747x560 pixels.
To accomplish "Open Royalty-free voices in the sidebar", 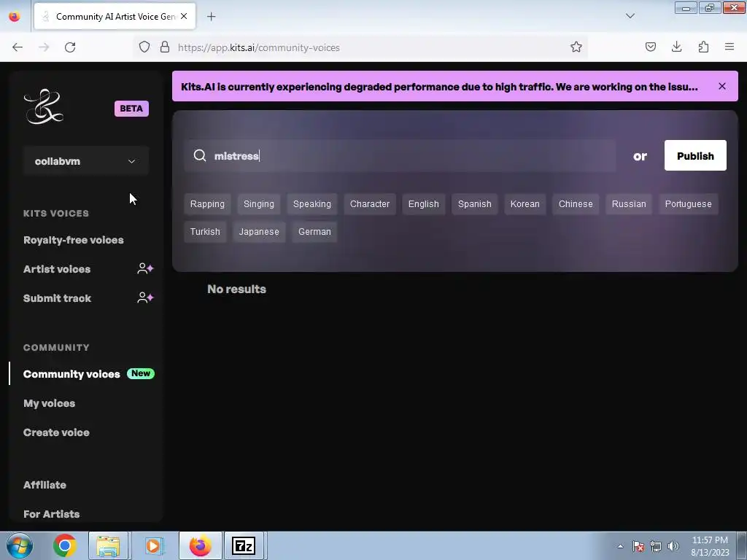I will pos(74,240).
